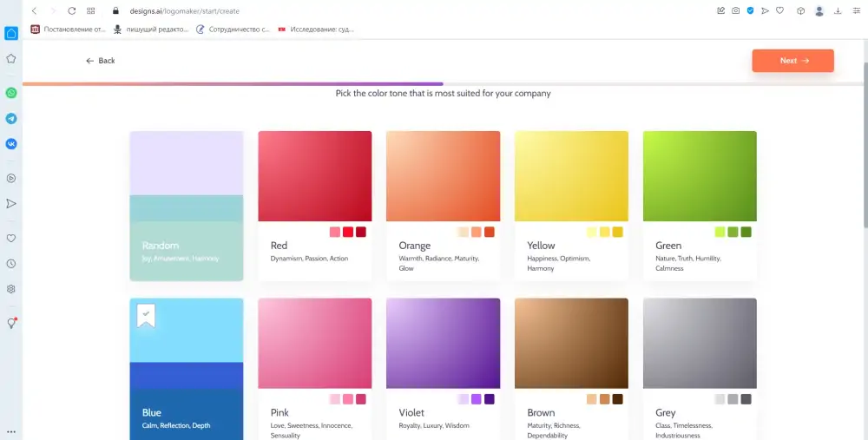Viewport: 868px width, 440px height.
Task: Reload the page with the refresh icon
Action: pos(71,11)
